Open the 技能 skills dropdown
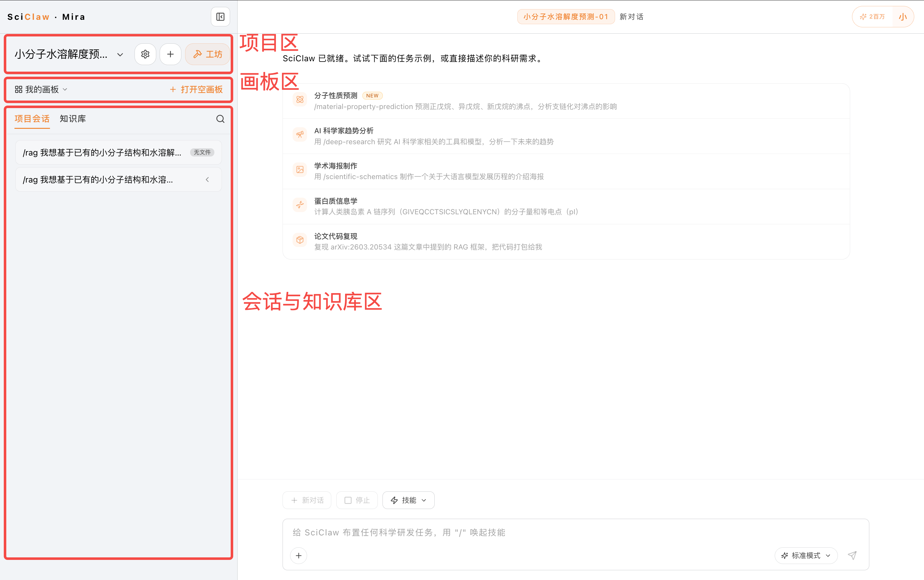This screenshot has width=924, height=580. tap(408, 500)
